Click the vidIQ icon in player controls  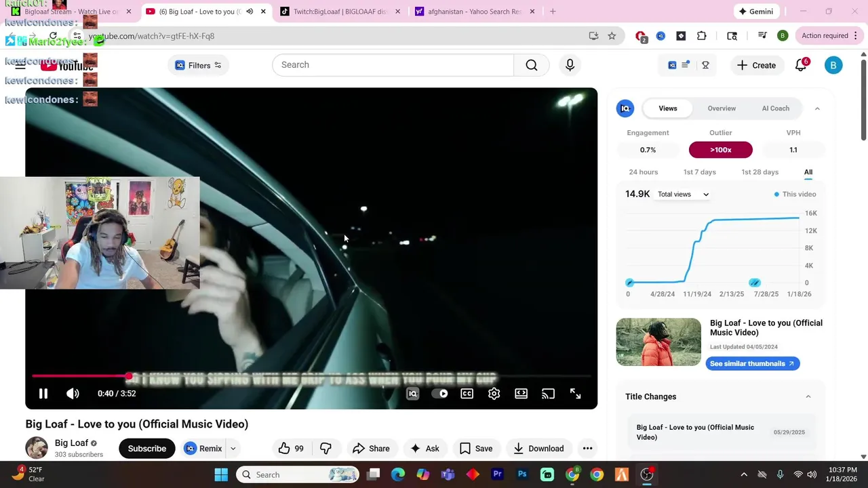[412, 394]
